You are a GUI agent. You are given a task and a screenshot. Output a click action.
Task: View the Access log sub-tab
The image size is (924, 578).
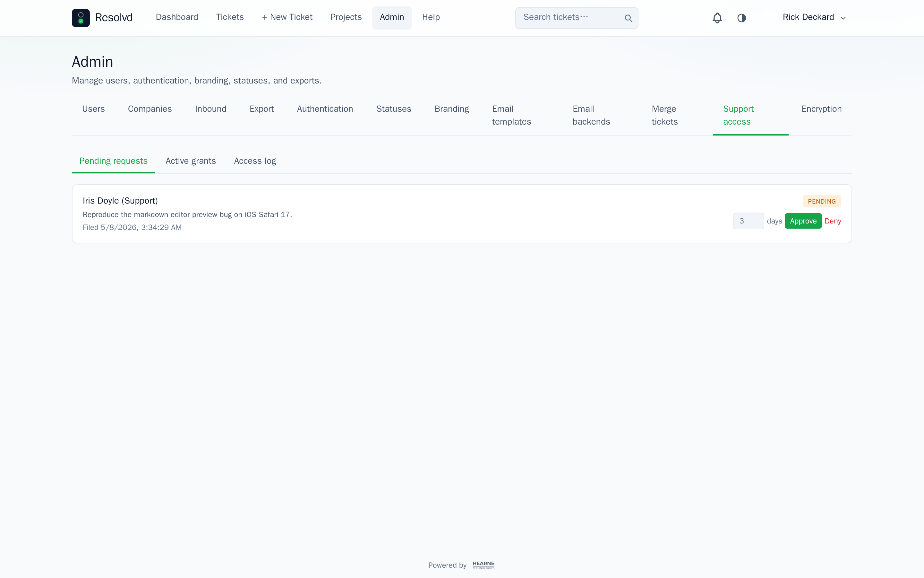(255, 161)
